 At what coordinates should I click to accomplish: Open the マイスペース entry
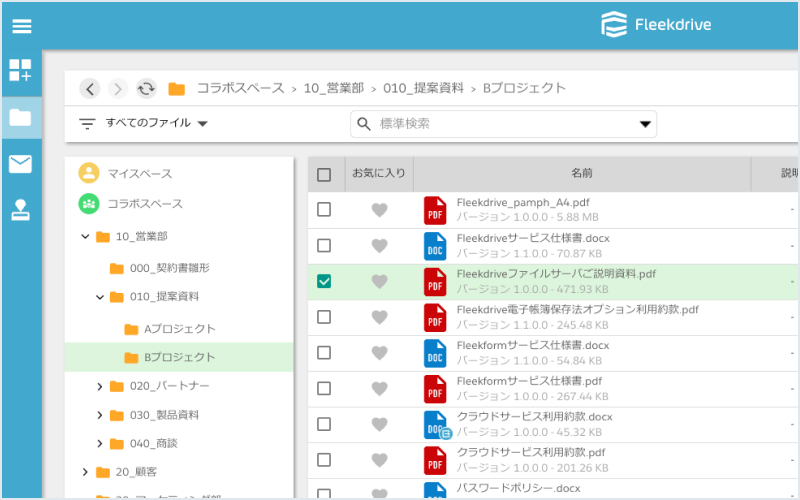click(139, 173)
